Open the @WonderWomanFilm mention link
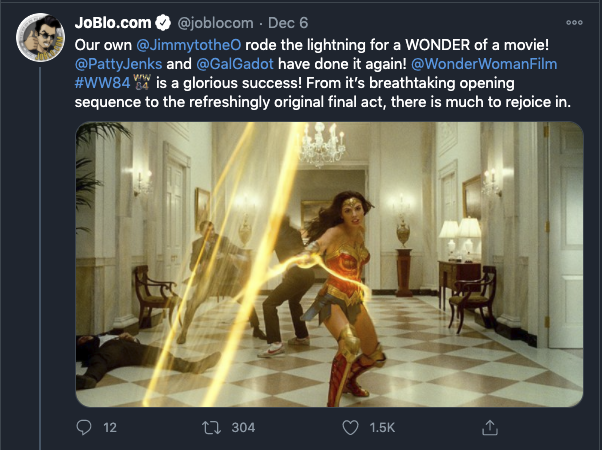This screenshot has height=450, width=602. pyautogui.click(x=484, y=64)
